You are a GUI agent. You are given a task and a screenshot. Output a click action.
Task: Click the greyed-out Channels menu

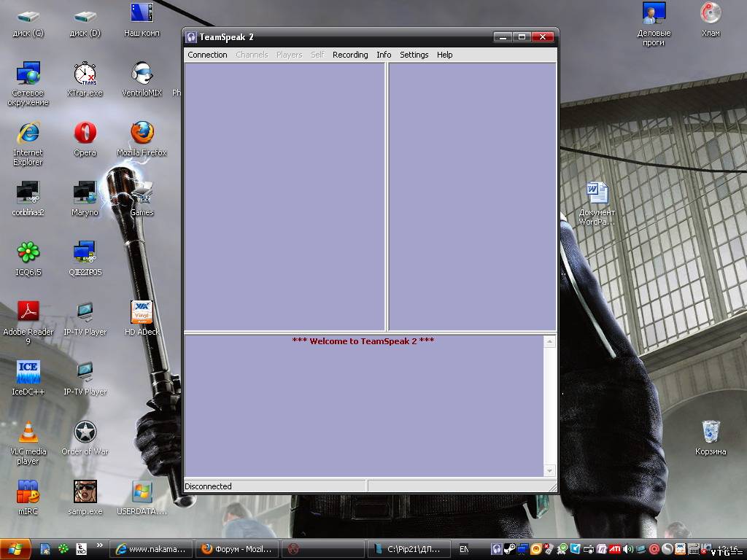[x=252, y=55]
